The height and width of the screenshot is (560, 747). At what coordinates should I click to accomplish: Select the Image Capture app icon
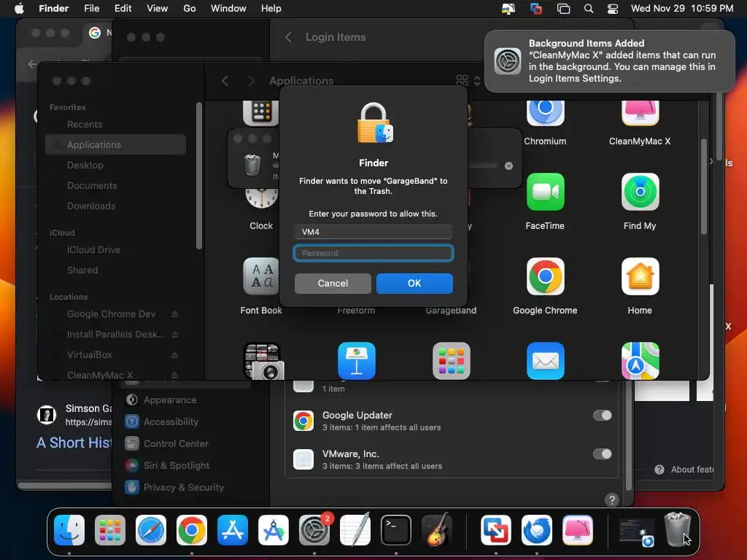click(x=263, y=360)
